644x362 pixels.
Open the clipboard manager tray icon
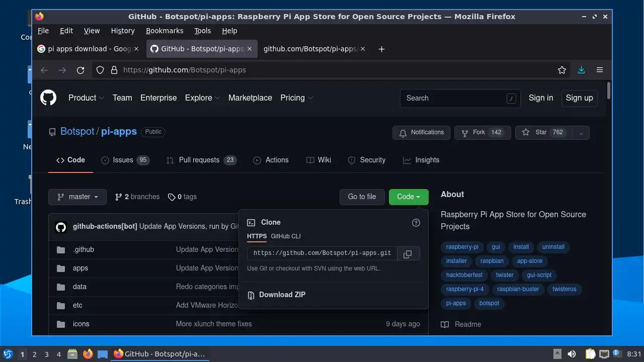pos(590,354)
